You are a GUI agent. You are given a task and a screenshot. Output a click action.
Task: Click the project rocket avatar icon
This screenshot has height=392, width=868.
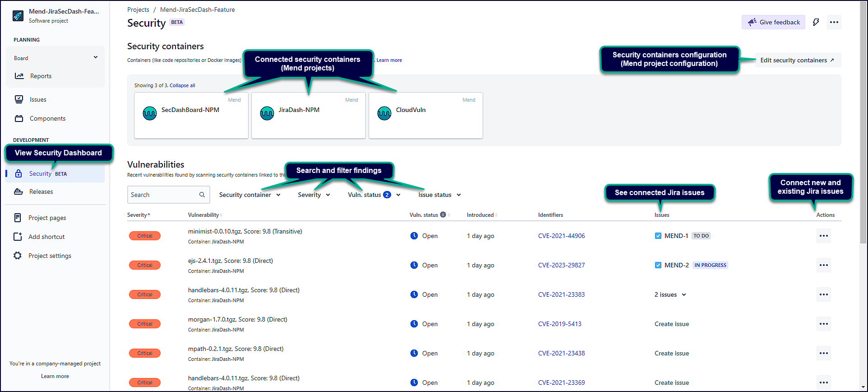(18, 16)
